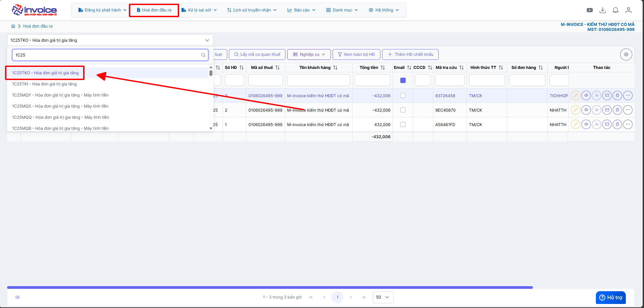Select 1C25TKI option in dropdown list
Image resolution: width=644 pixels, height=308 pixels.
pos(44,84)
